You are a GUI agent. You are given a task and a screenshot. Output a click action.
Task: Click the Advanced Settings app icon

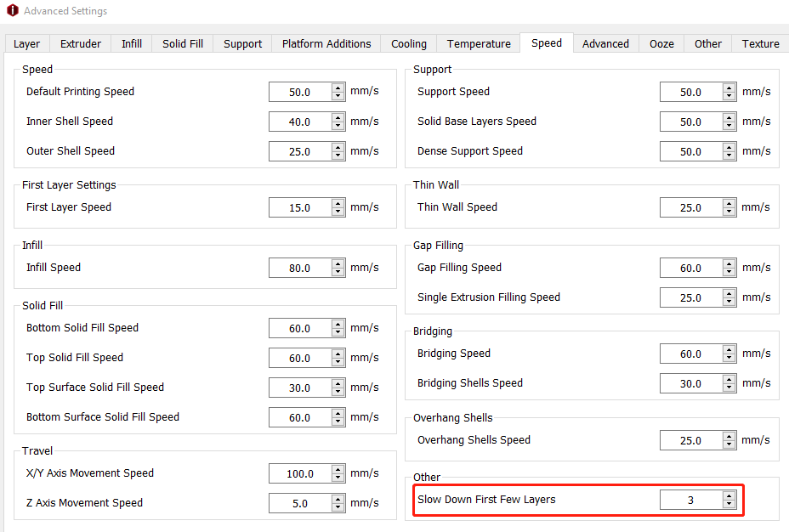(x=12, y=11)
